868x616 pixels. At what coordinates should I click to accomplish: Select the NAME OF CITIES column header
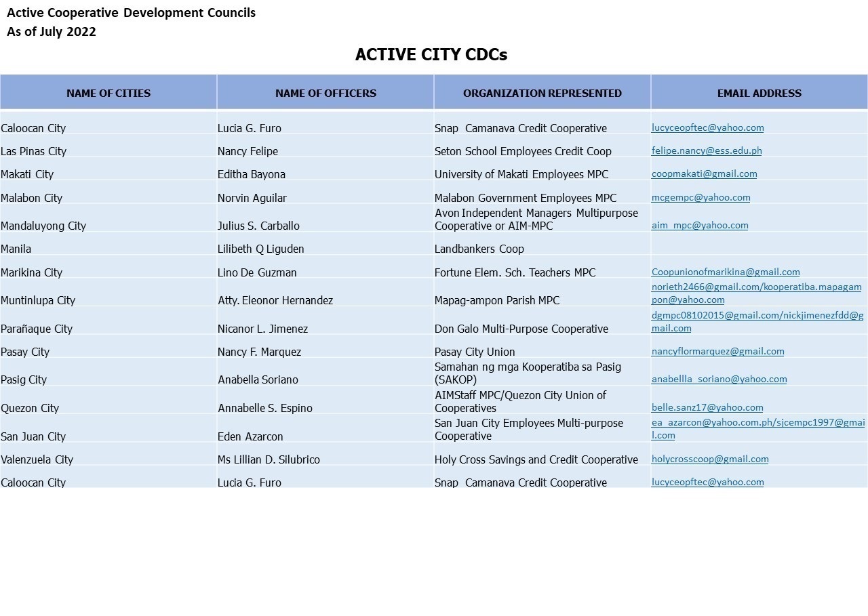pyautogui.click(x=108, y=93)
